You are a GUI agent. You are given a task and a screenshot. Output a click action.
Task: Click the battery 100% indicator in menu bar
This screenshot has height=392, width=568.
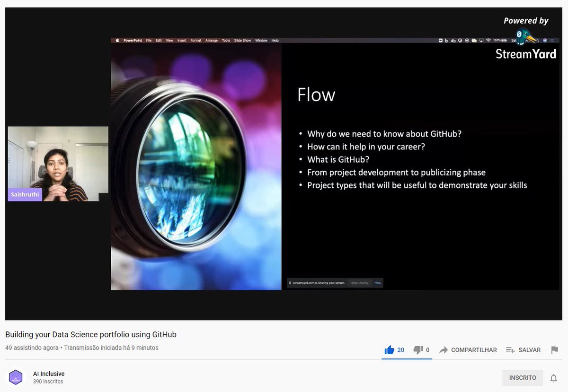coord(499,41)
